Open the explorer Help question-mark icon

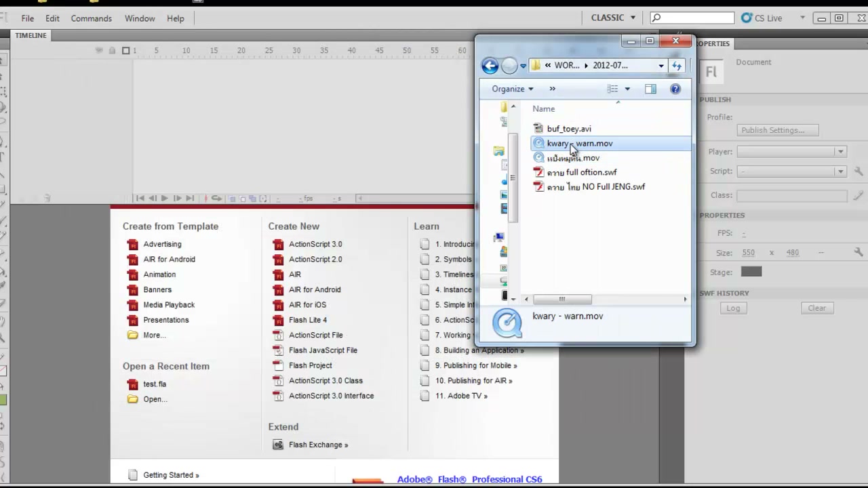tap(675, 89)
